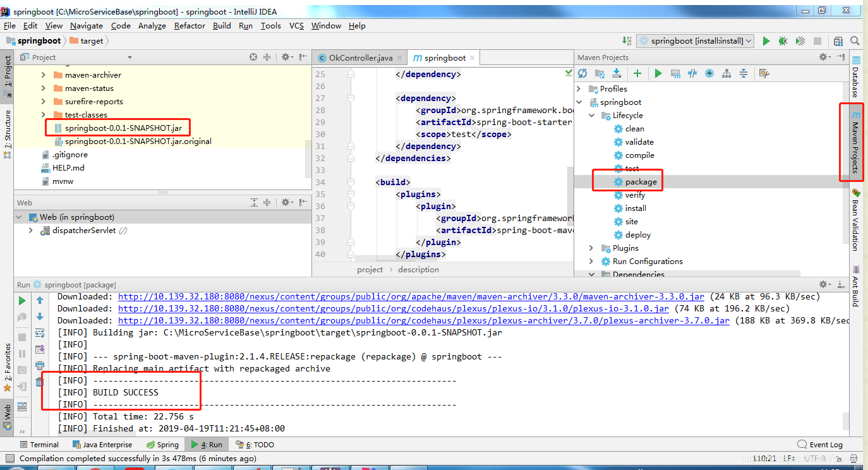Screen dimensions: 868x470
Task: Click target breadcrumb in navigation bar
Action: (87, 40)
